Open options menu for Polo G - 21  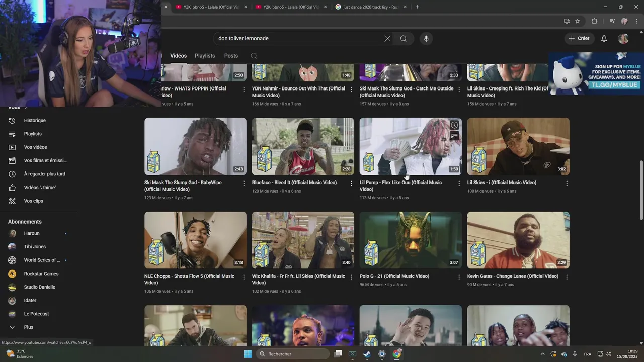459,277
